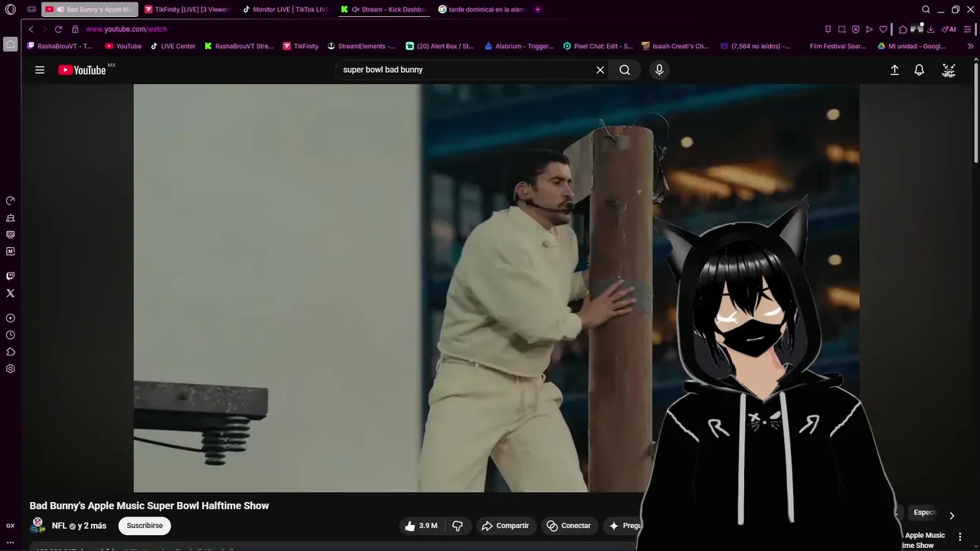Open the StreamElements bookmark
The height and width of the screenshot is (551, 980).
[x=361, y=46]
